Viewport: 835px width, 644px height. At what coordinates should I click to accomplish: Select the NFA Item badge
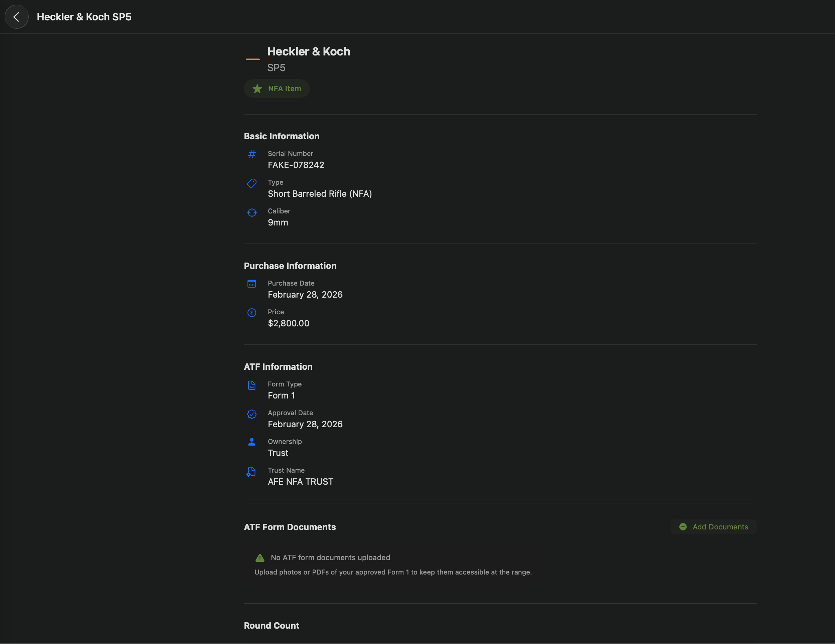(x=277, y=88)
